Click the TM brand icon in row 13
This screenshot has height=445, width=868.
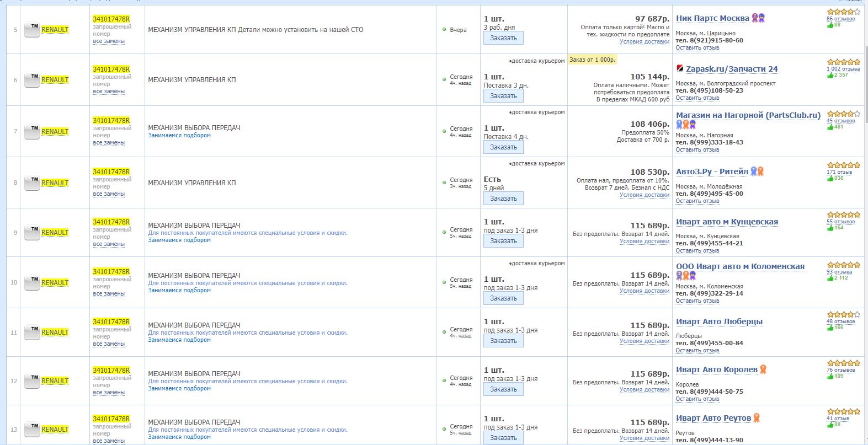coord(32,430)
